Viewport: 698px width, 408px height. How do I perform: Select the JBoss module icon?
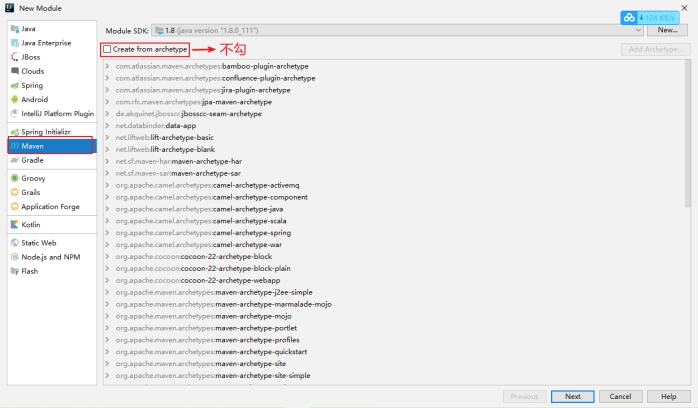[14, 57]
